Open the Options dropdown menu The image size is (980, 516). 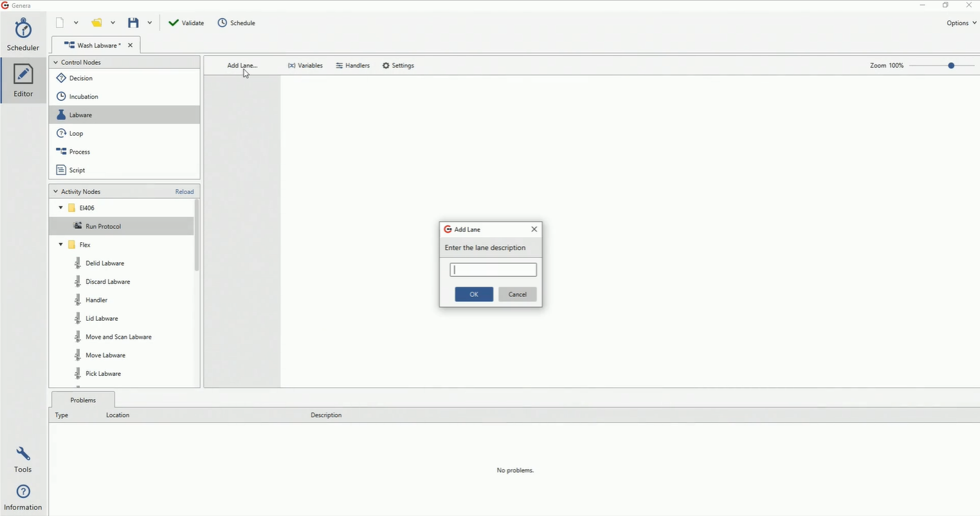[x=959, y=22]
